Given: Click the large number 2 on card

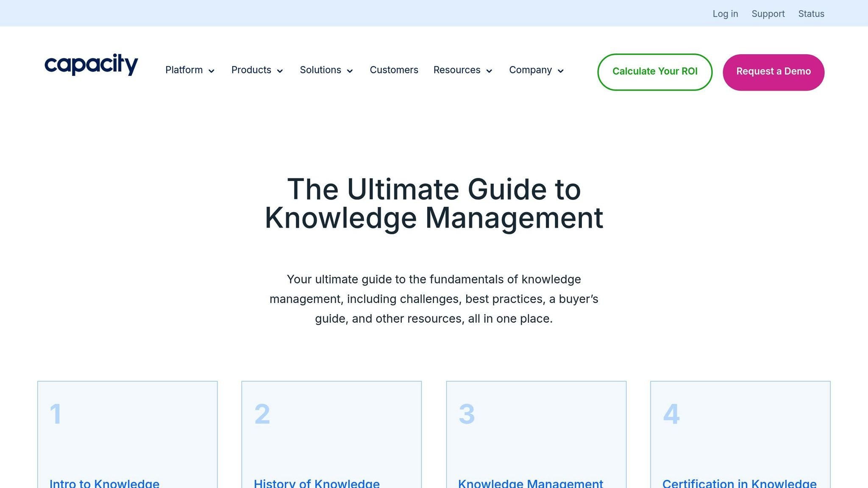Looking at the screenshot, I should coord(262,414).
